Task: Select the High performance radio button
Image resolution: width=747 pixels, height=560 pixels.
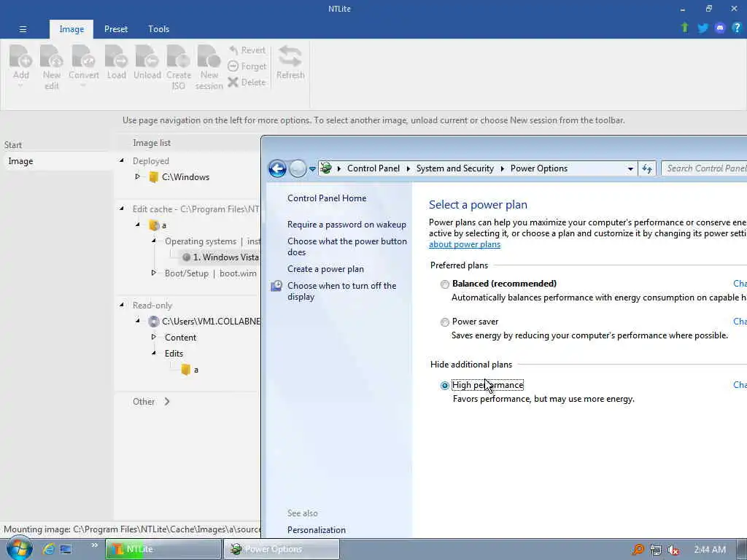Action: click(x=444, y=386)
